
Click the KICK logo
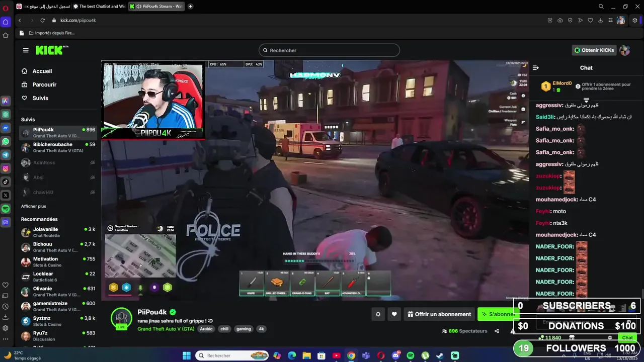pyautogui.click(x=52, y=50)
